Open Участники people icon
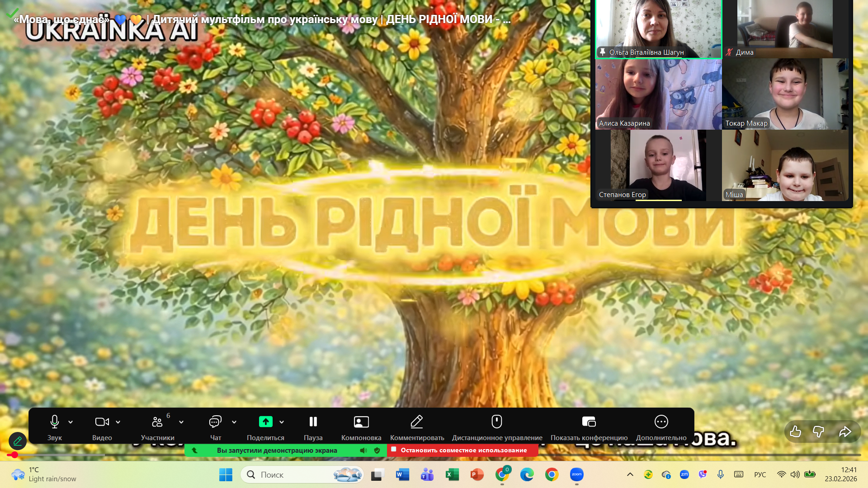868x488 pixels. [157, 422]
